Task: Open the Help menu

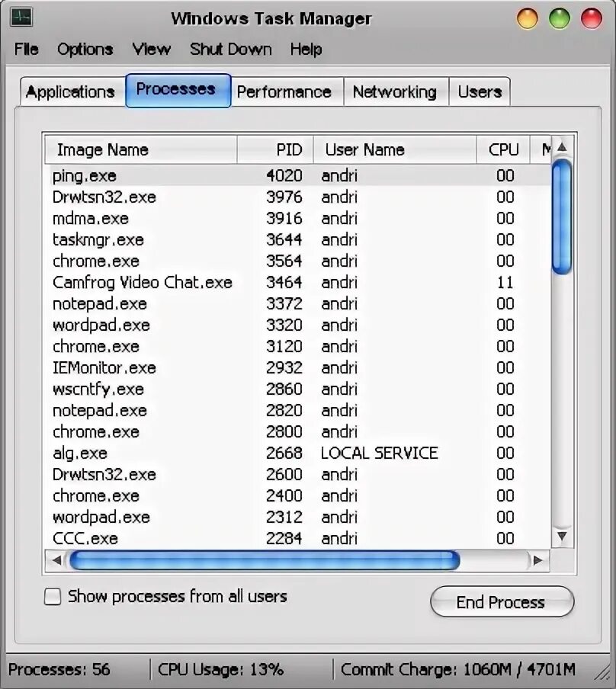Action: point(306,49)
